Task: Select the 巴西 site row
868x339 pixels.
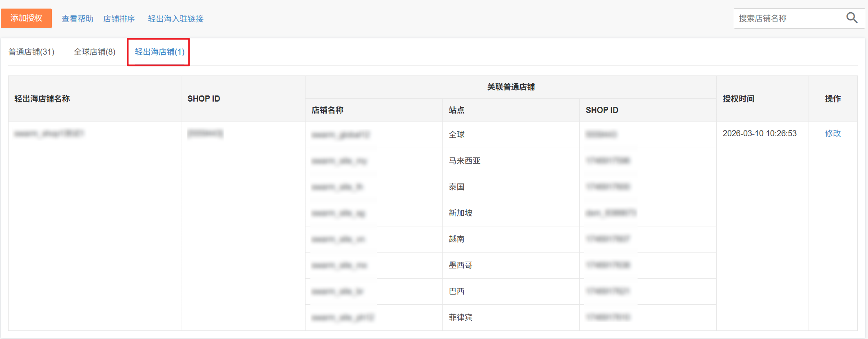Action: [457, 291]
